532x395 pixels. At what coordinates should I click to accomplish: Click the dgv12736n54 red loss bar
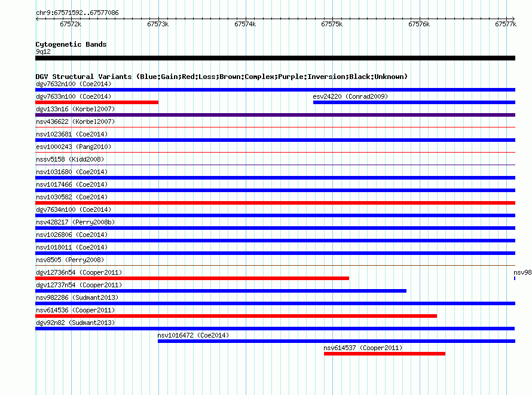point(192,278)
